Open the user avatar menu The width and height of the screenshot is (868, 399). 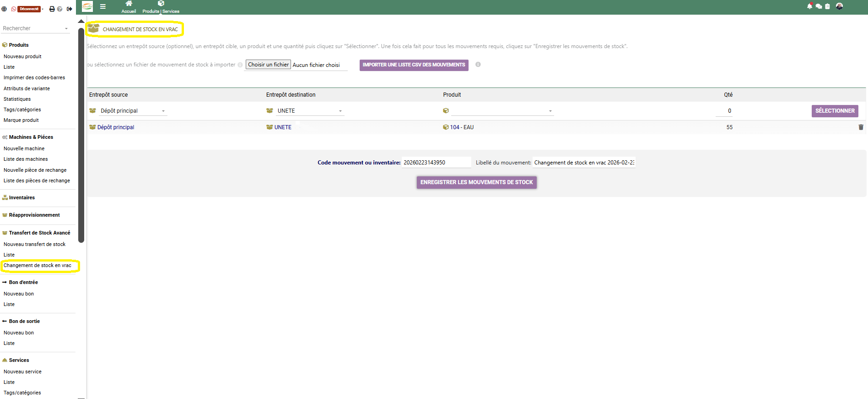click(839, 6)
